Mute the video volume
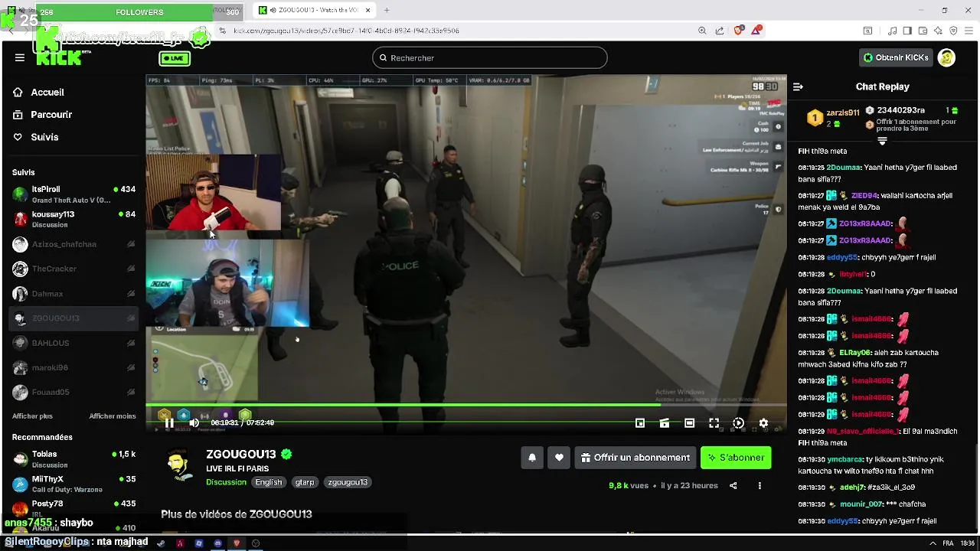This screenshot has height=551, width=980. 194,422
